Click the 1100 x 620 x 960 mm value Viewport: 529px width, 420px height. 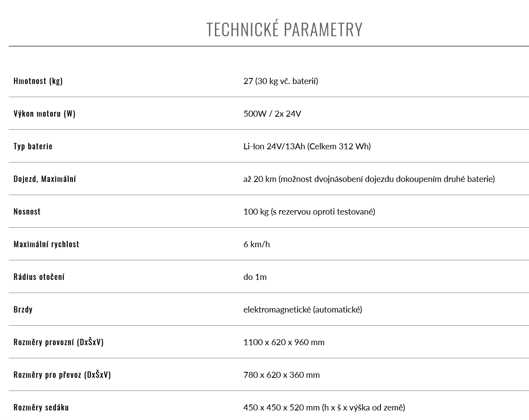[x=284, y=342]
